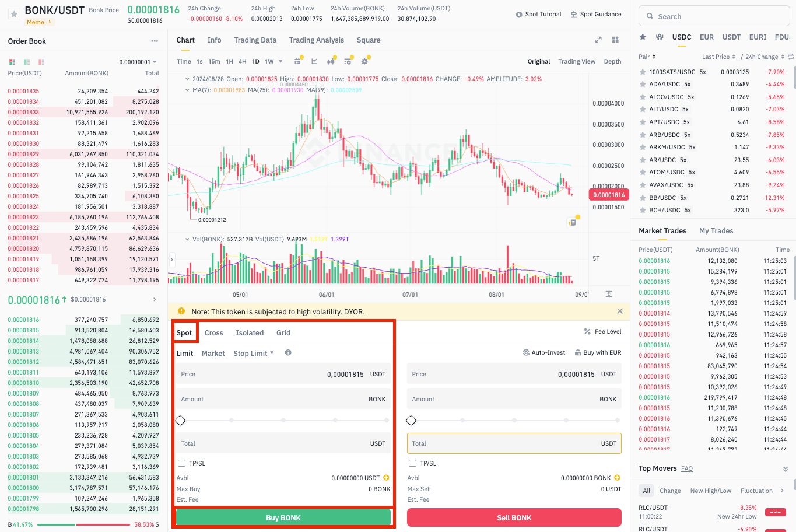Screen dimensions: 796x532
Task: Open Auto-Invest
Action: (x=544, y=352)
